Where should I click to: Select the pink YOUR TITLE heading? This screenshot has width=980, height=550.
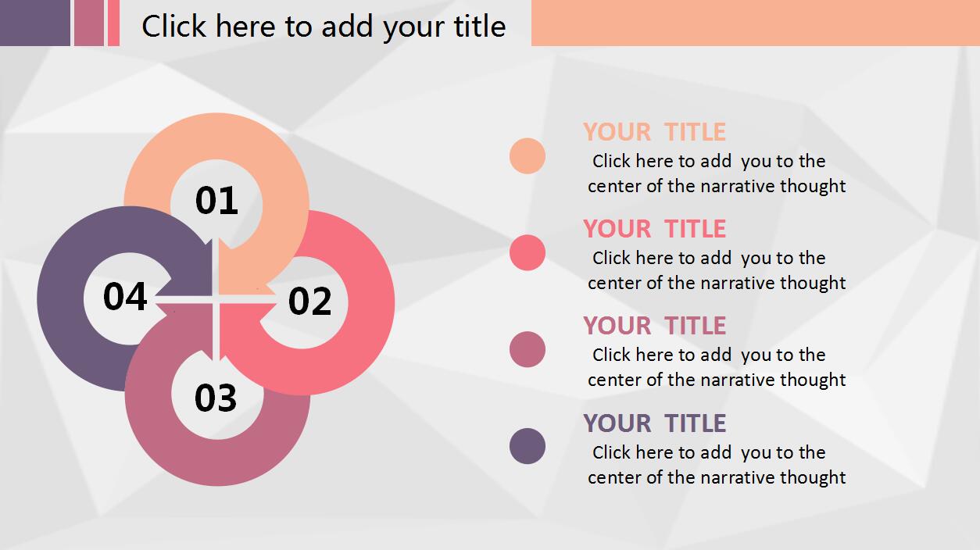[x=654, y=229]
